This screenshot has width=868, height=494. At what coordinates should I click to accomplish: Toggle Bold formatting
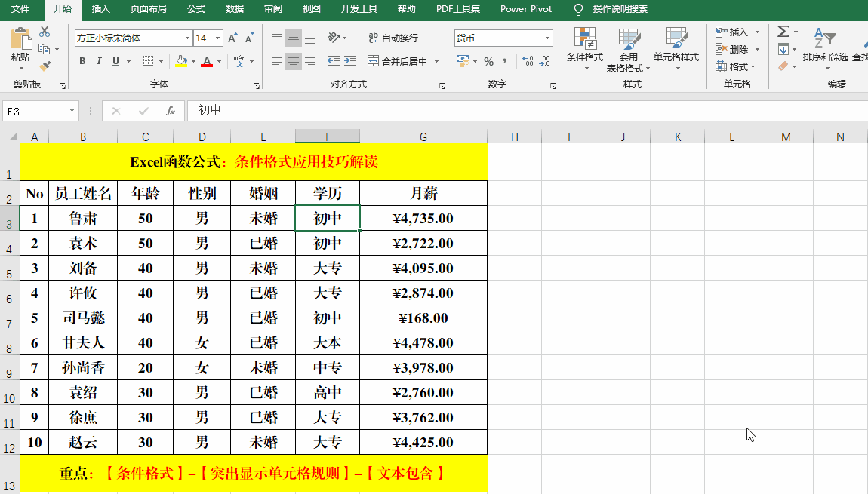pyautogui.click(x=82, y=61)
